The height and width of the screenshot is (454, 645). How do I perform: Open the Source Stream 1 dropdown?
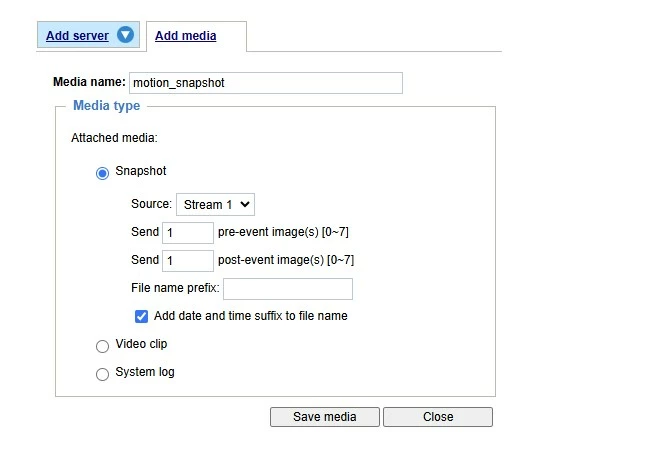tap(216, 204)
